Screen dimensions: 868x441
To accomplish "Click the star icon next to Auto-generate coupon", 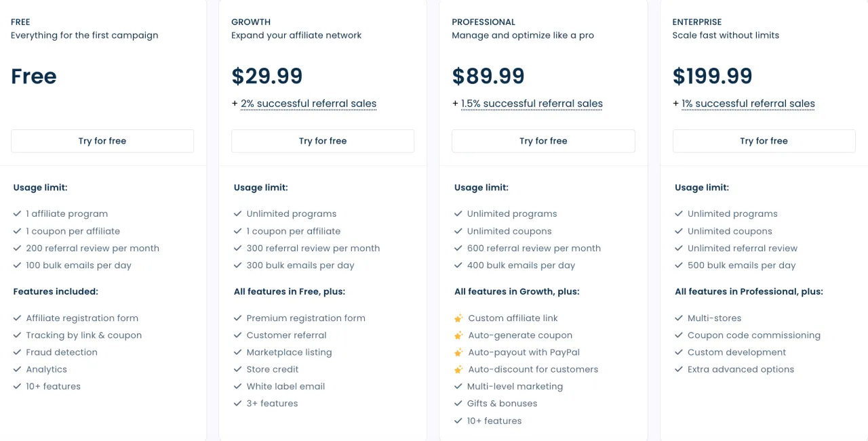I will click(458, 335).
